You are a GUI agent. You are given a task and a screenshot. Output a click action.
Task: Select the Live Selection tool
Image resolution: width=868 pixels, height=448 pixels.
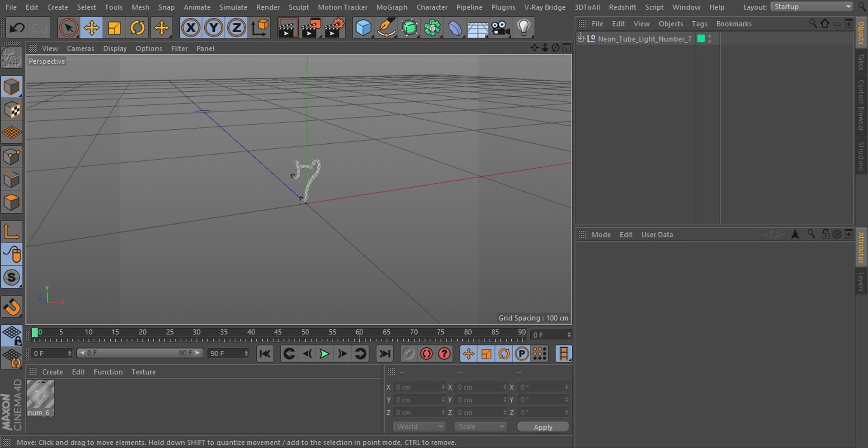pyautogui.click(x=68, y=28)
